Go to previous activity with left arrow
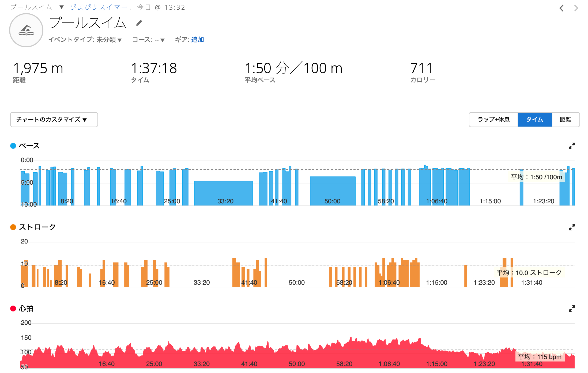 [x=561, y=8]
